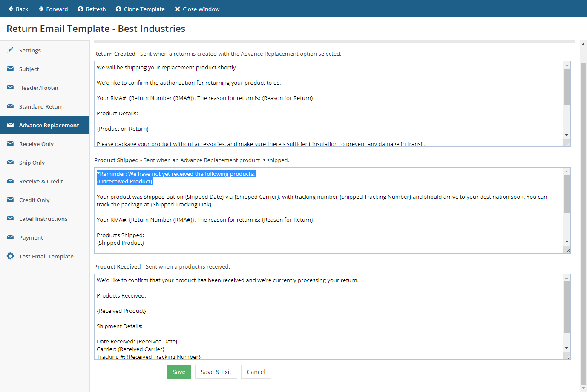Viewport: 587px width, 392px height.
Task: Switch to the Receive Only section
Action: click(36, 144)
